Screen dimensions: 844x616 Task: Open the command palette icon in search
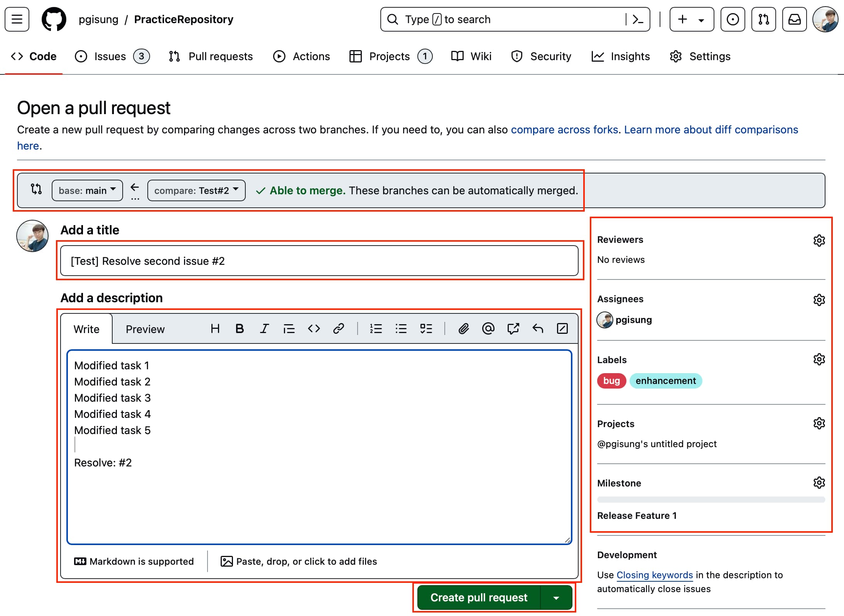(638, 19)
